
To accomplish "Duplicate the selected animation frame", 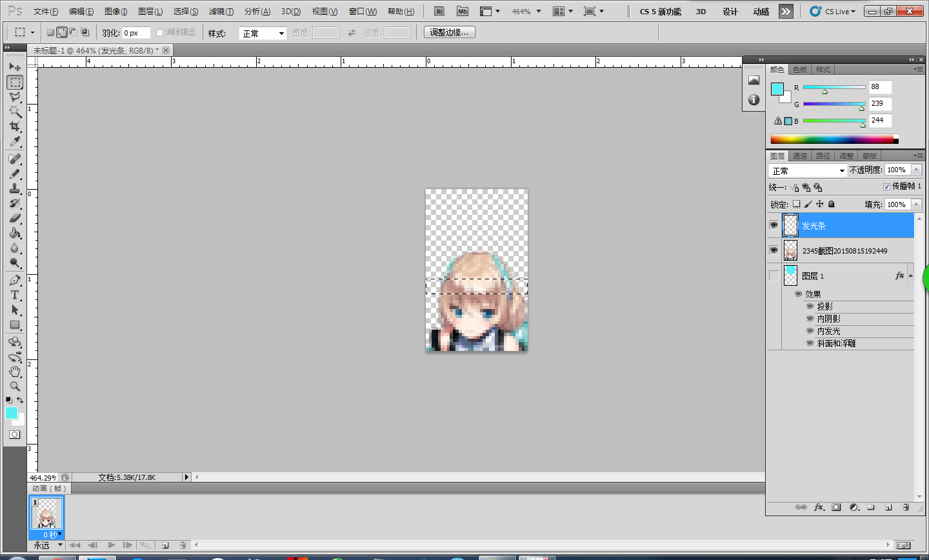I will [x=165, y=545].
